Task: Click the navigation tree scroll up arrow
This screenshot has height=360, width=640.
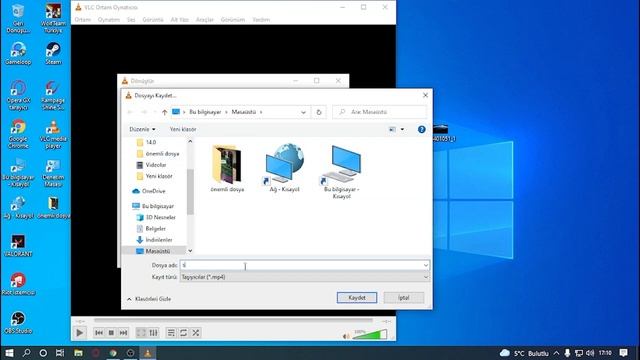Action: coord(190,141)
